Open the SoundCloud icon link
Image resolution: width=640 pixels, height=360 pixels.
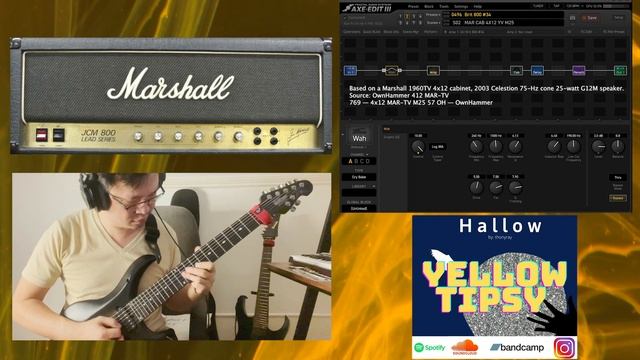pyautogui.click(x=464, y=347)
